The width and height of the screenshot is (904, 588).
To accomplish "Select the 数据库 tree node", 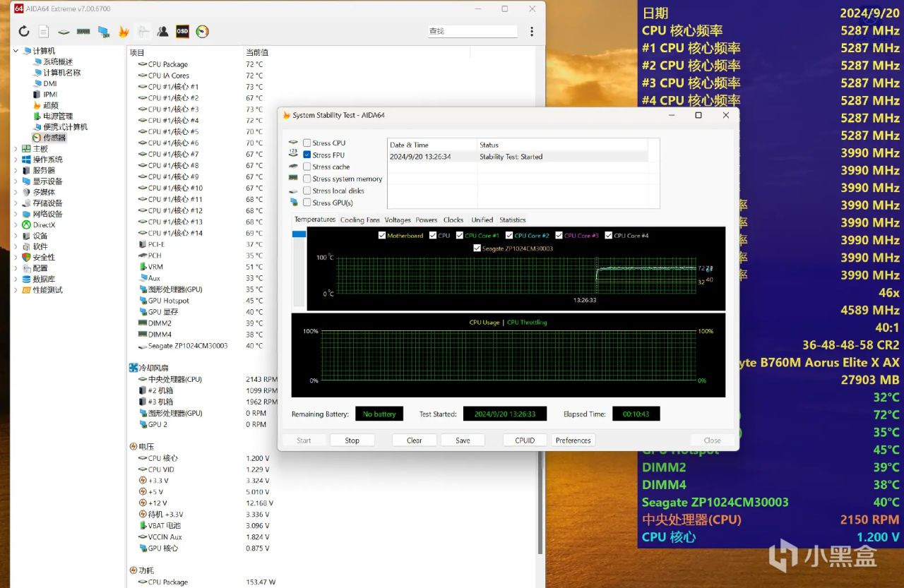I will pyautogui.click(x=44, y=279).
